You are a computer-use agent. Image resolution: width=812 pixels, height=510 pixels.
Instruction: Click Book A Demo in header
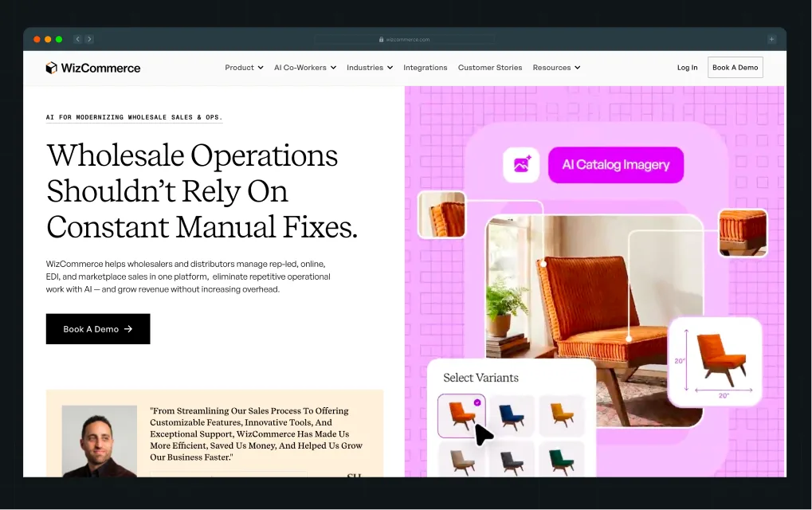point(735,67)
